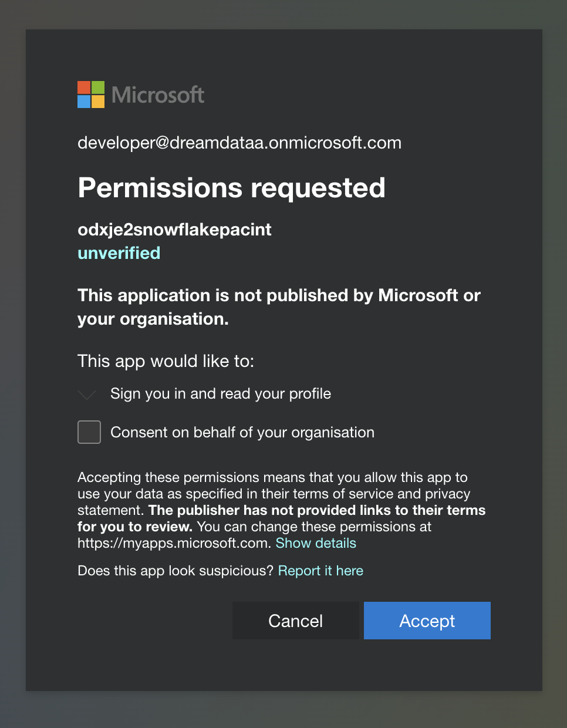Click the developer@dreamdataa.onmicrosoft.com account text
Viewport: 567px width, 728px height.
click(x=239, y=143)
